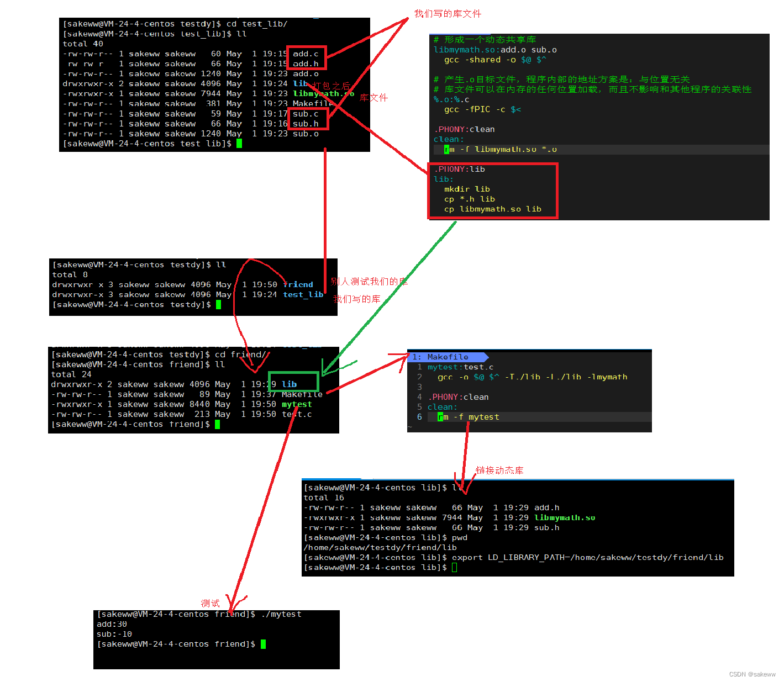Click the 'test_lib' directory in the testdy listing
Viewport: 784px width, 682px height.
point(303,294)
